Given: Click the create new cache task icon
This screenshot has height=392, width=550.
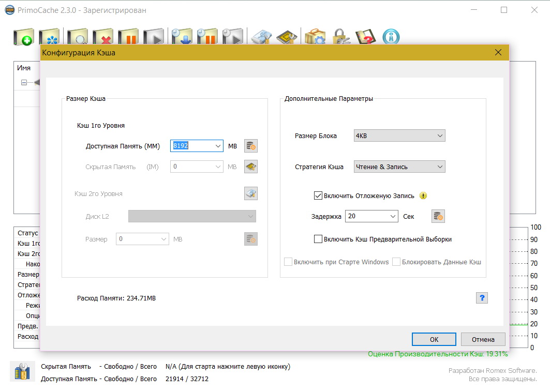Looking at the screenshot, I should pos(24,37).
